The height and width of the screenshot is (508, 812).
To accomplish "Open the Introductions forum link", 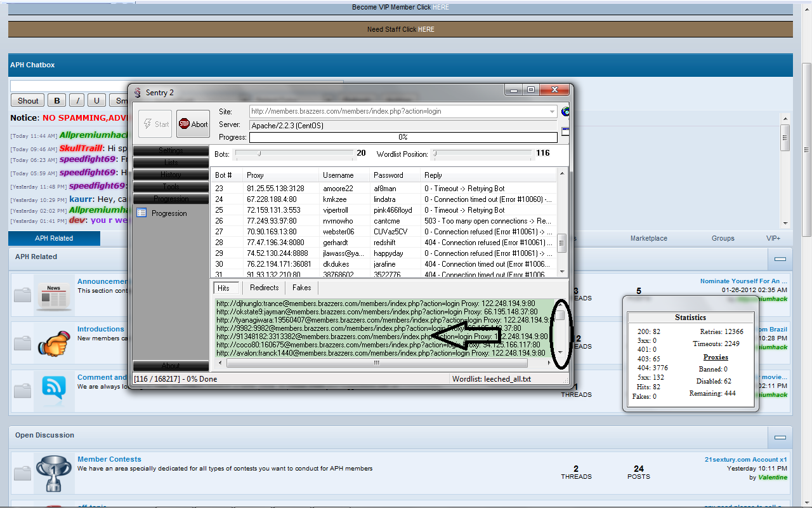I will [x=101, y=329].
